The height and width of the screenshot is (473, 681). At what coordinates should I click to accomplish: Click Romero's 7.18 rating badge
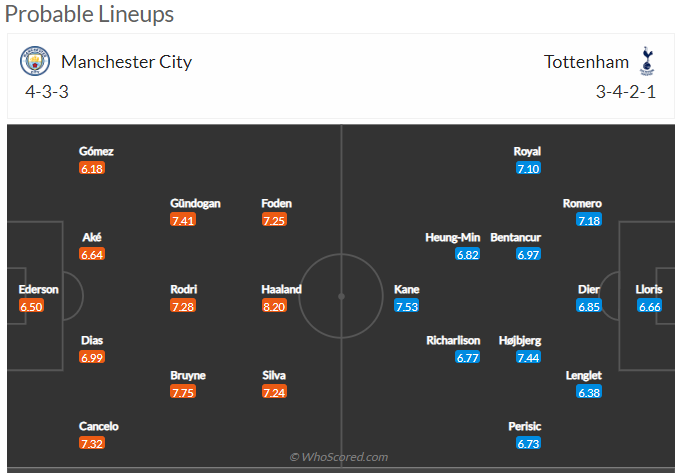point(589,220)
